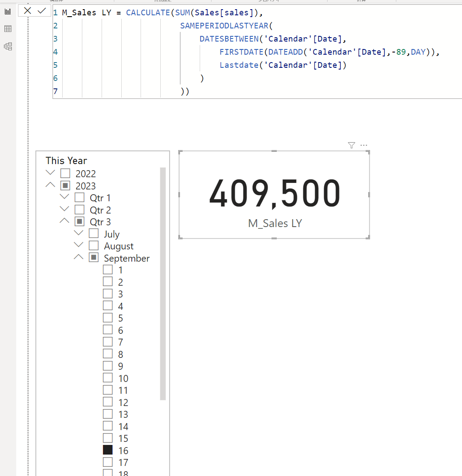
Task: Check the Qtr 2 checkbox
Action: click(x=80, y=210)
